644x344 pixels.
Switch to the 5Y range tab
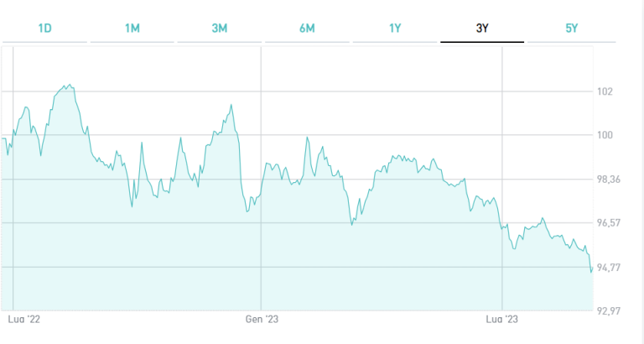click(x=571, y=28)
